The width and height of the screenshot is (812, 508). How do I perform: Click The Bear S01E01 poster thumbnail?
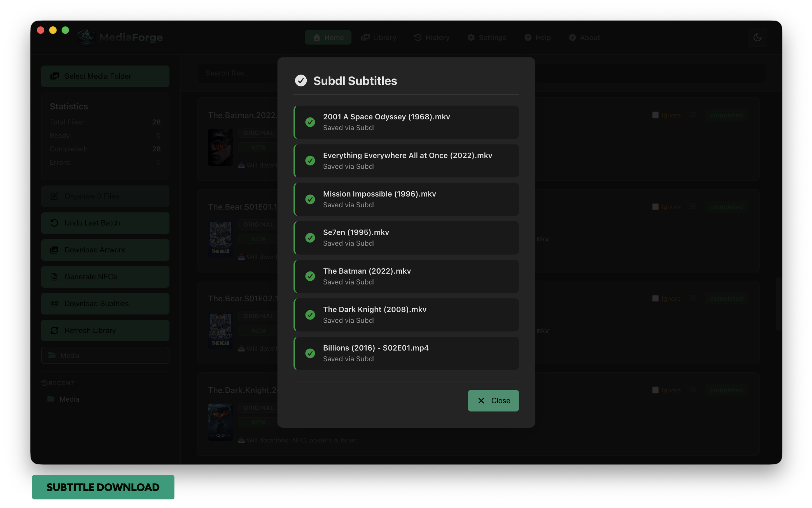(x=220, y=239)
